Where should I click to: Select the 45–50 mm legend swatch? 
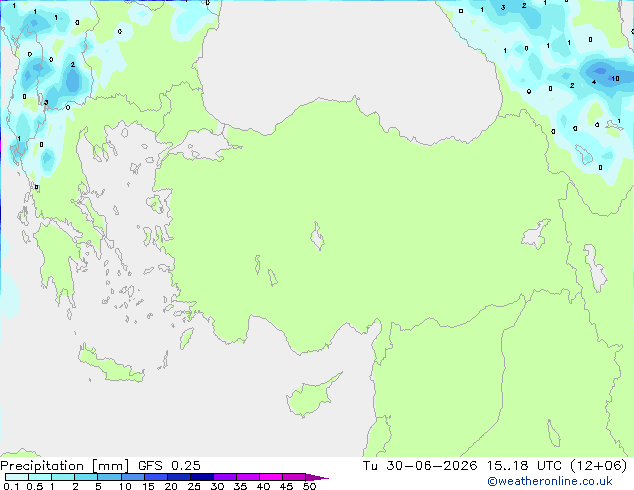[294, 477]
